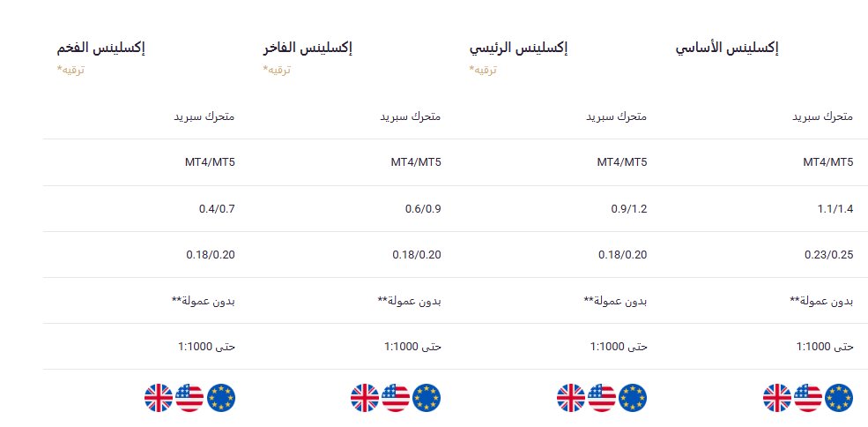The image size is (868, 427).
Task: Choose the US flag under إكسلينس الفاخر
Action: click(396, 398)
